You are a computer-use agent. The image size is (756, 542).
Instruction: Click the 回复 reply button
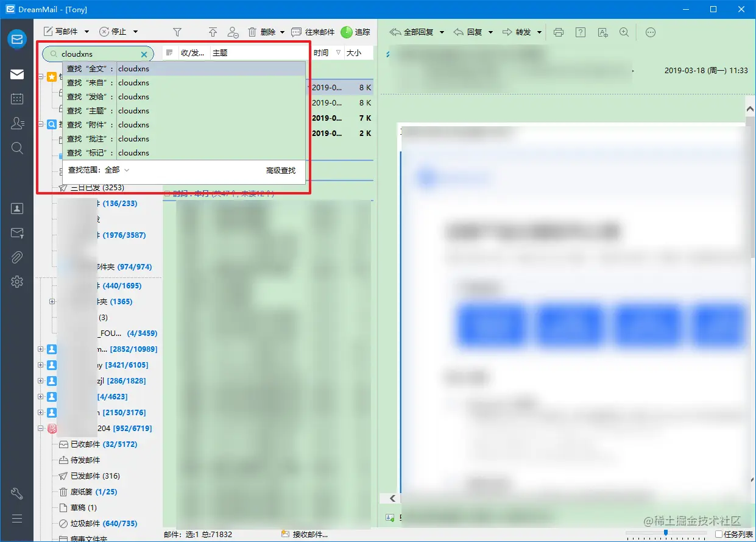coord(468,32)
